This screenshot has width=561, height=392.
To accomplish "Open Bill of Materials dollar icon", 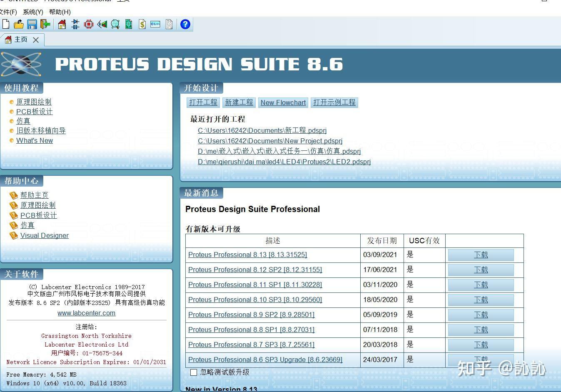I will tap(142, 24).
